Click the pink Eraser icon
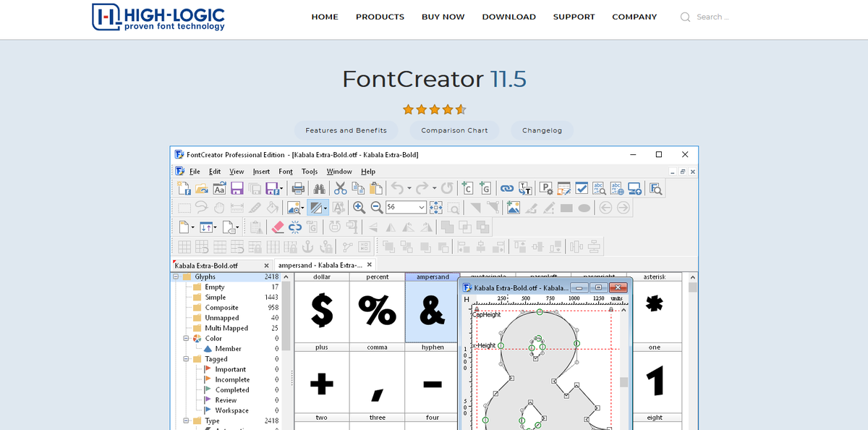This screenshot has width=868, height=430. (x=278, y=227)
